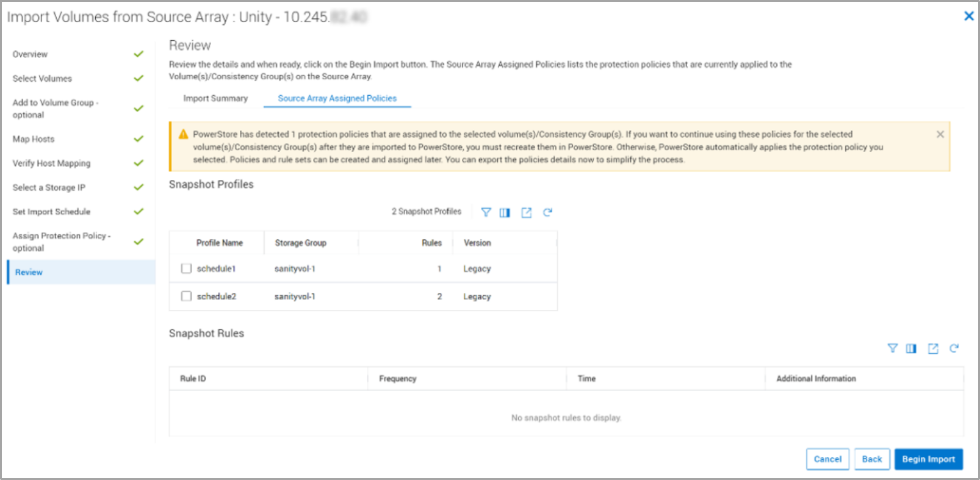The image size is (980, 480).
Task: Click the Cancel button
Action: (827, 459)
